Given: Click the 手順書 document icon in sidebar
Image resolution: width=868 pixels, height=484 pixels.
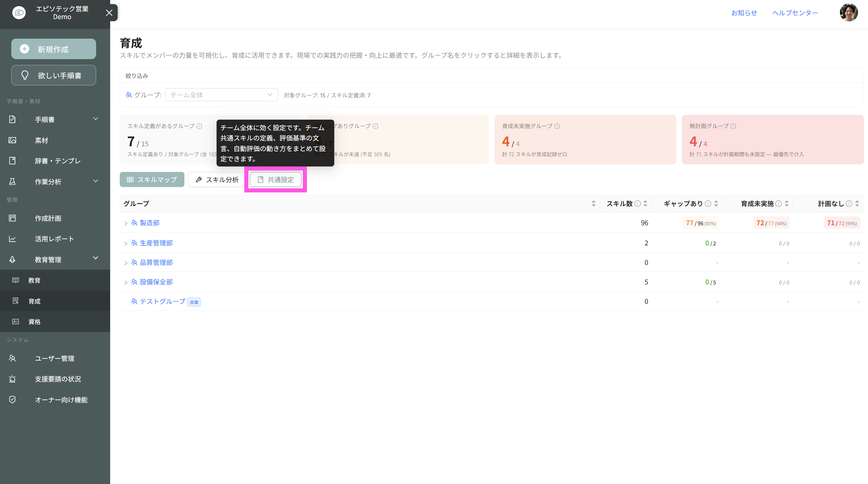Looking at the screenshot, I should [x=12, y=119].
